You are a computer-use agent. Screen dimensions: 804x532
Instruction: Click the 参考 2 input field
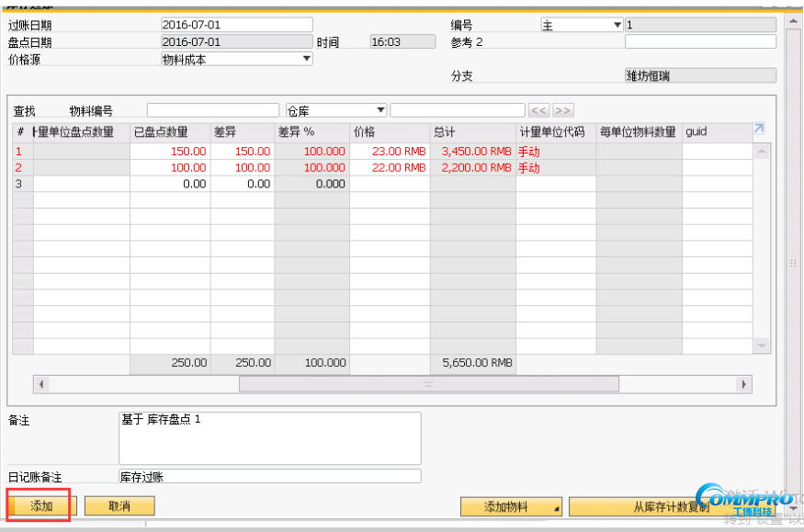click(x=701, y=41)
